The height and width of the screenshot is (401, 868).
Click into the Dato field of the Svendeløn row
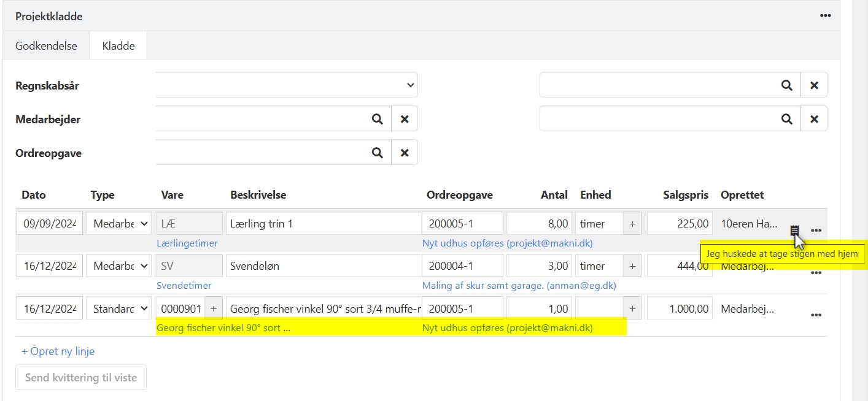(x=49, y=265)
